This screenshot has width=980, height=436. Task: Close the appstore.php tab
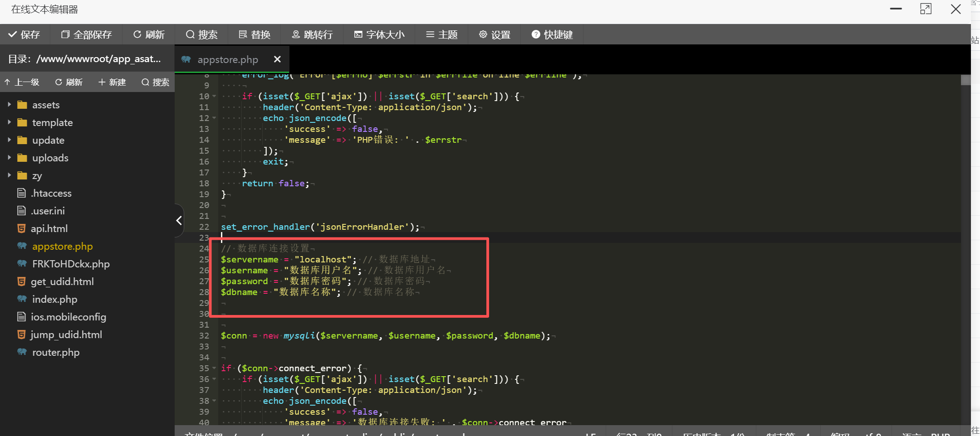pos(277,59)
